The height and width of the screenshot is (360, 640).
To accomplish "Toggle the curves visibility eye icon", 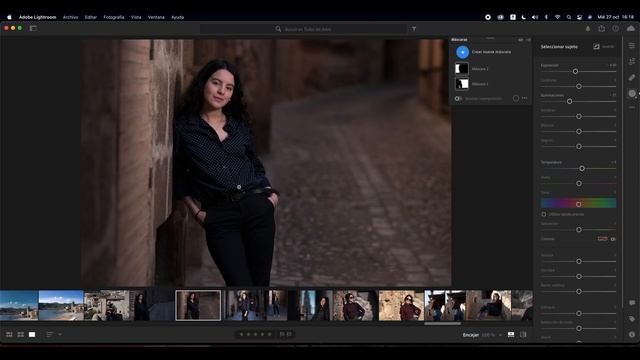I will coord(613,239).
